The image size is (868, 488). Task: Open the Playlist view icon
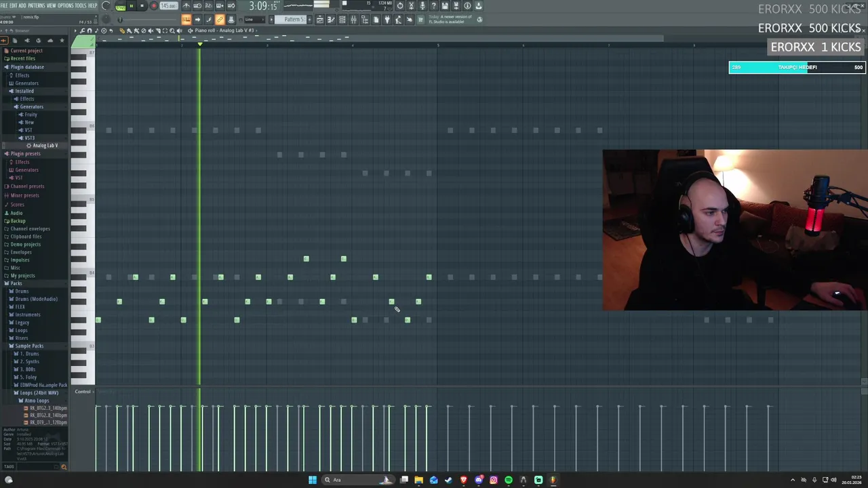[x=320, y=19]
